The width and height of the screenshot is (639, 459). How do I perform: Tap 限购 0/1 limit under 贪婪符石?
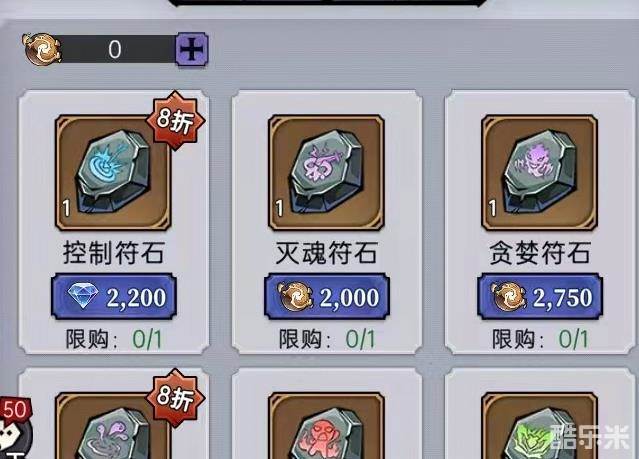coord(540,340)
